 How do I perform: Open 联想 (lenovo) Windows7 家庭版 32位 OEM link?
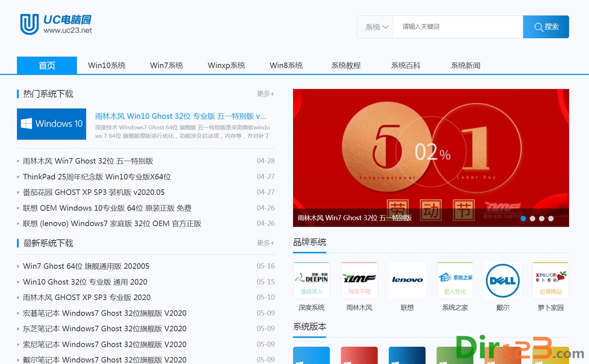point(112,224)
